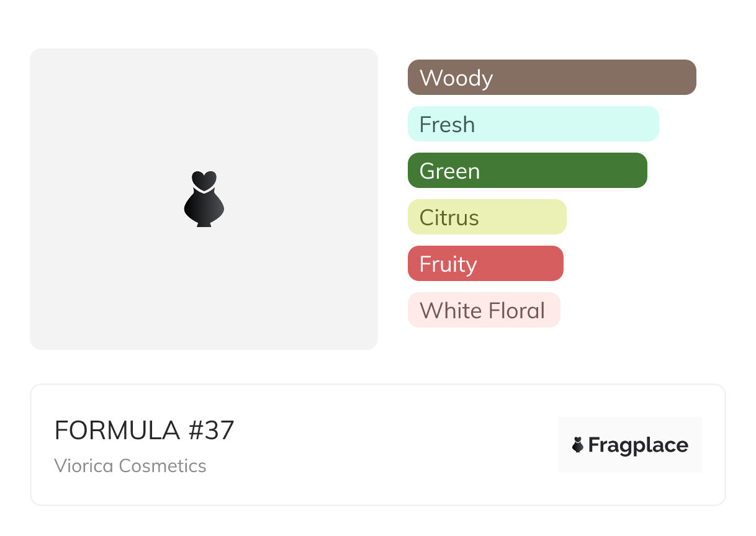Select the Fresh accord bar
Screen dimensions: 756x536
coord(533,124)
